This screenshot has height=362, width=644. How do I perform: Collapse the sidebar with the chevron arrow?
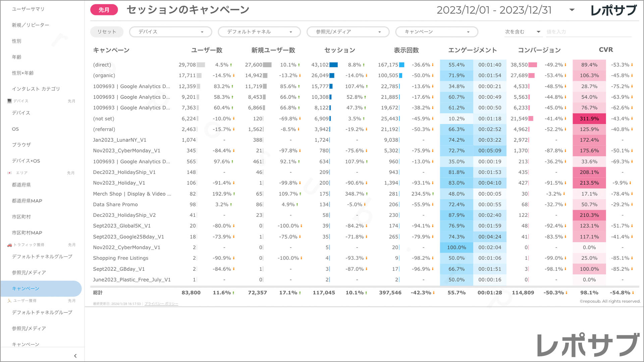(75, 356)
